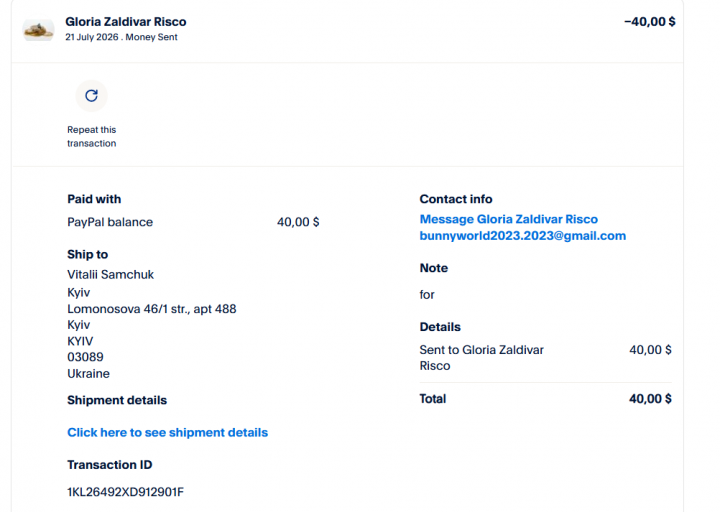The width and height of the screenshot is (720, 512).
Task: Click here to see shipment details link
Action: [168, 433]
